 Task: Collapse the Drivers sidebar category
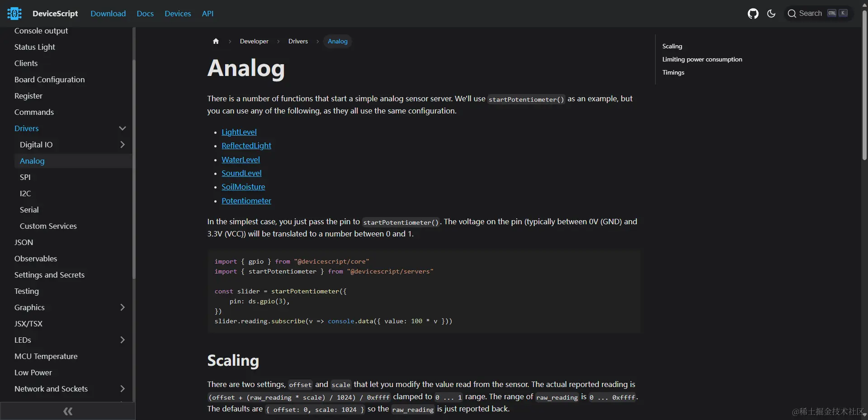[122, 128]
